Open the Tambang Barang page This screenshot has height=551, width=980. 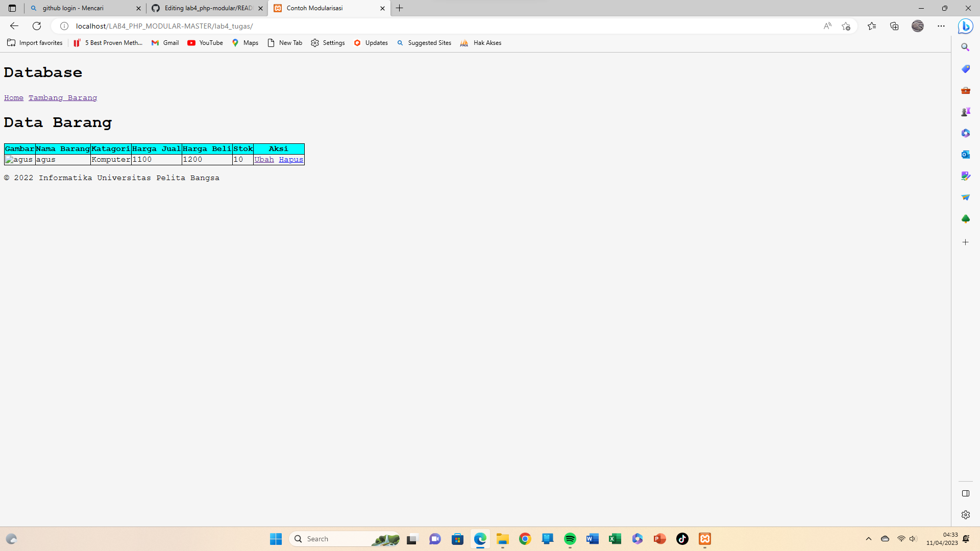(62, 97)
